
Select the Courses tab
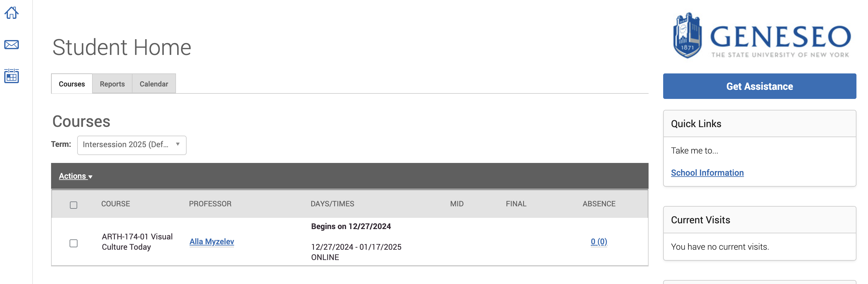coord(72,84)
